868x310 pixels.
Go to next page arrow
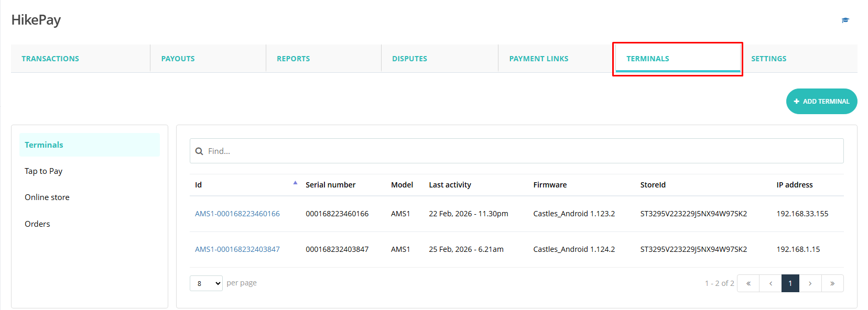coord(810,283)
